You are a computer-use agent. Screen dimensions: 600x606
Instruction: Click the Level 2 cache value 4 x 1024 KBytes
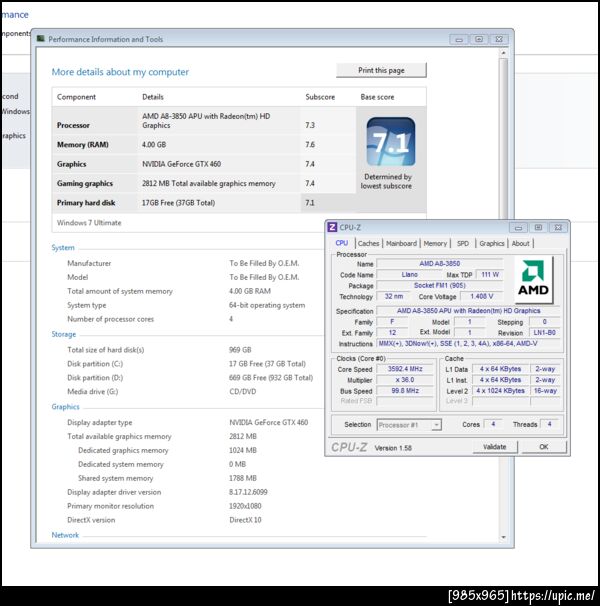[x=501, y=391]
